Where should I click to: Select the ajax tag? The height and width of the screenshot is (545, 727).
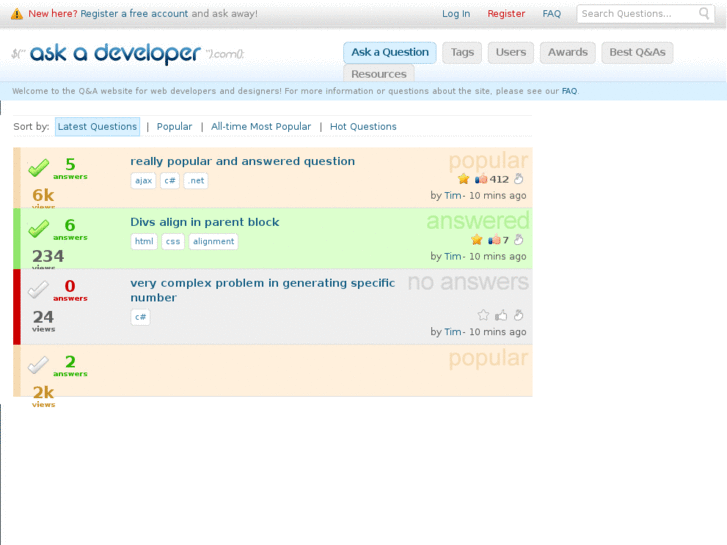tap(143, 181)
